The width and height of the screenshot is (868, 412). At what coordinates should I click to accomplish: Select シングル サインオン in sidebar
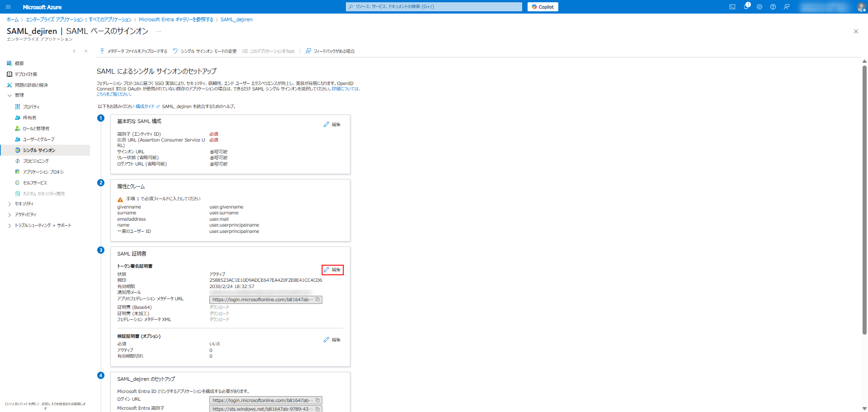[x=45, y=150]
